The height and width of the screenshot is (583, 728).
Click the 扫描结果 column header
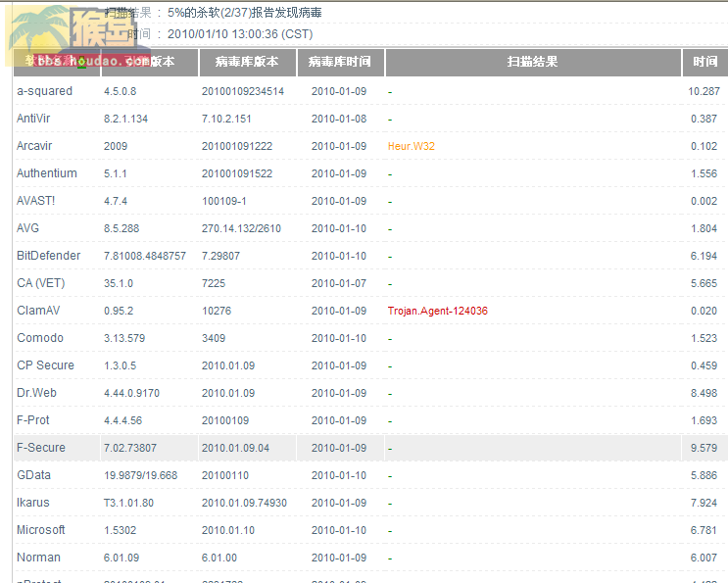click(533, 62)
